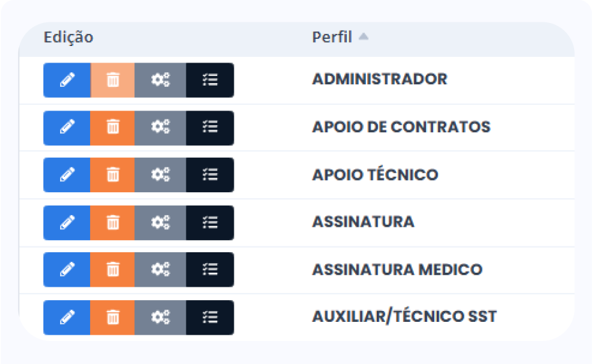The height and width of the screenshot is (364, 592).
Task: Click the faded delete button for ADMINISTRADOR
Action: (x=112, y=80)
